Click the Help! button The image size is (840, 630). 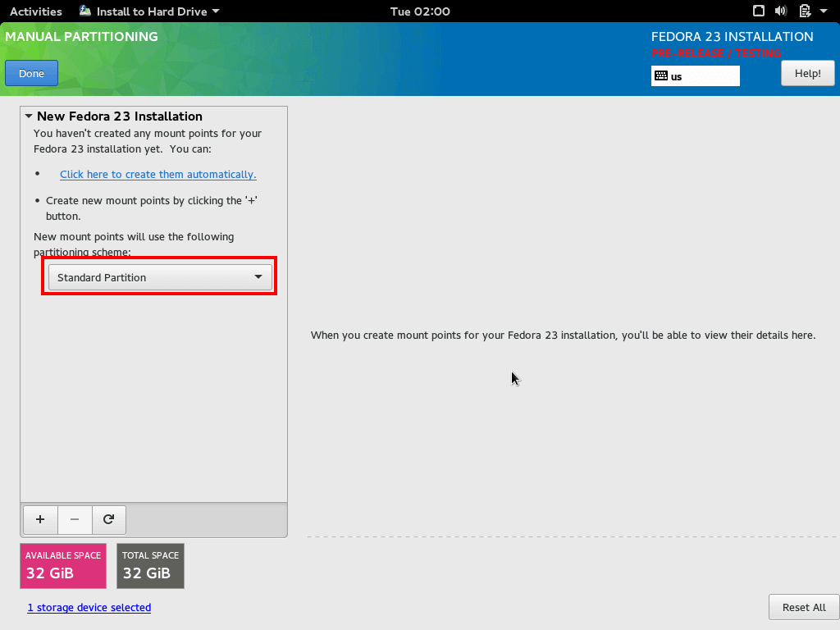click(807, 73)
